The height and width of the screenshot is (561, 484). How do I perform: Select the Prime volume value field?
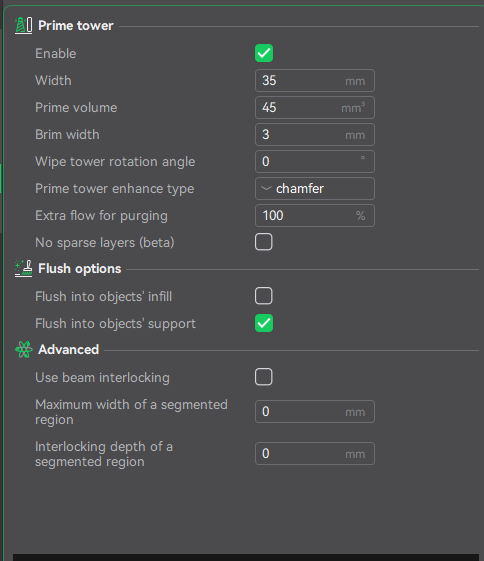point(315,107)
